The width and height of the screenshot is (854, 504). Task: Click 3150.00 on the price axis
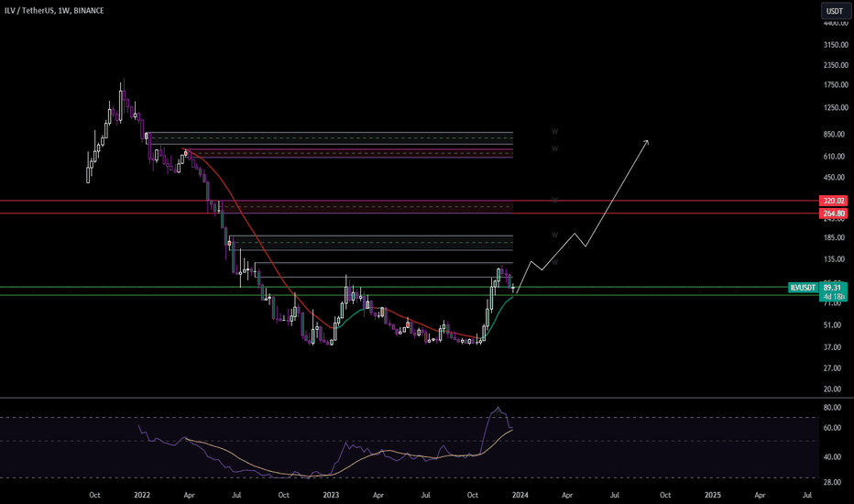tap(836, 45)
